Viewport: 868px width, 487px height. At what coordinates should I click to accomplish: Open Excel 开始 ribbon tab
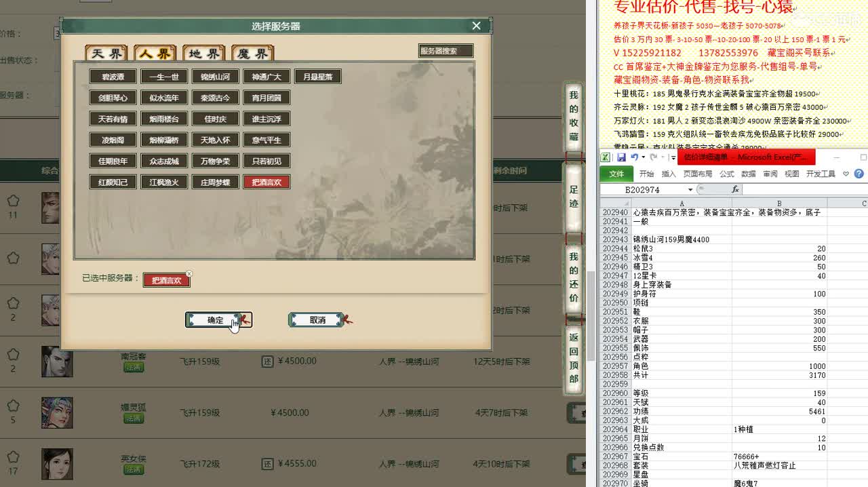point(646,174)
